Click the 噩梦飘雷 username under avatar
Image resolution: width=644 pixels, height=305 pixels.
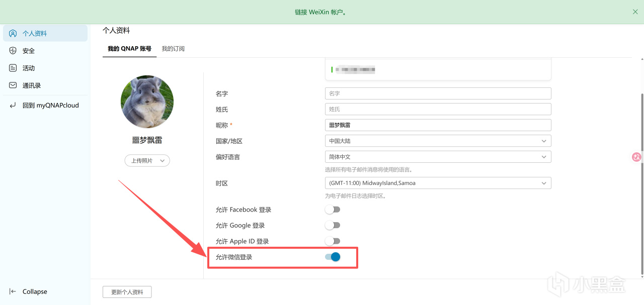coord(147,141)
